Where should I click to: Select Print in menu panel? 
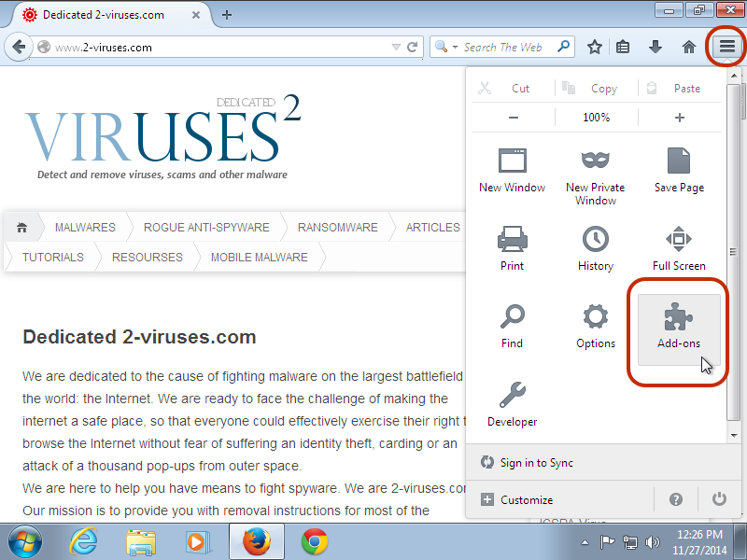coord(512,248)
